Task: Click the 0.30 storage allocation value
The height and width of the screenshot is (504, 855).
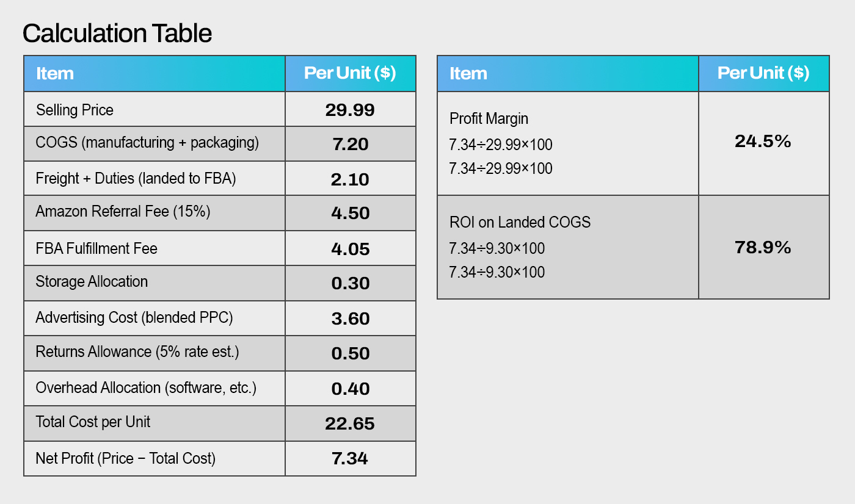Action: click(350, 283)
